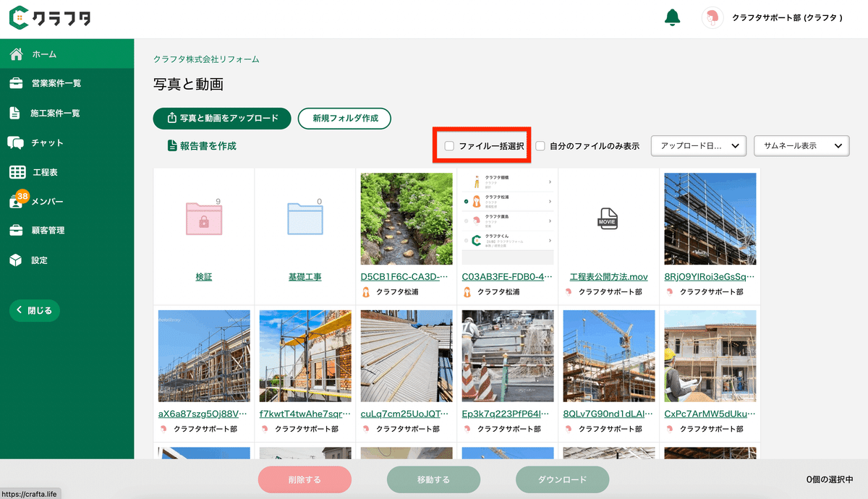
Task: Open the blue 基礎工事 folder icon
Action: point(305,219)
